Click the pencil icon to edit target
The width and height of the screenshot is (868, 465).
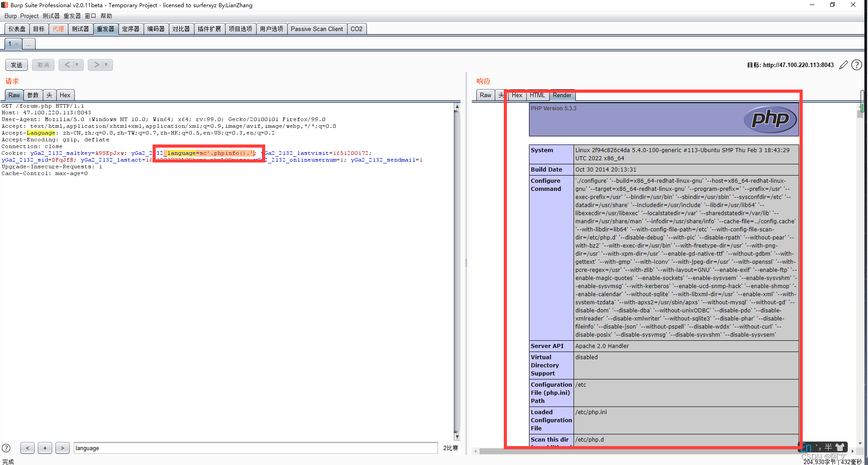coord(843,65)
